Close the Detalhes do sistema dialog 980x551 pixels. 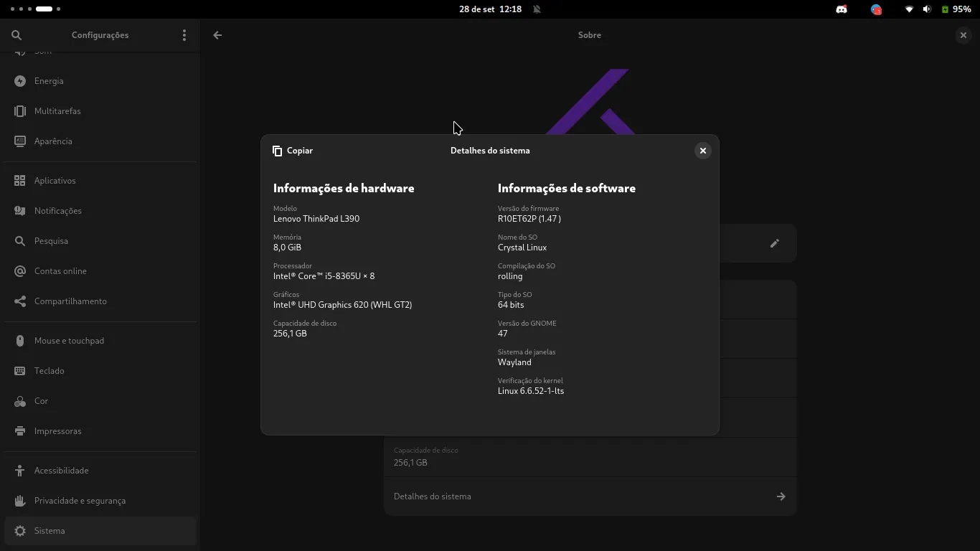[x=703, y=151]
